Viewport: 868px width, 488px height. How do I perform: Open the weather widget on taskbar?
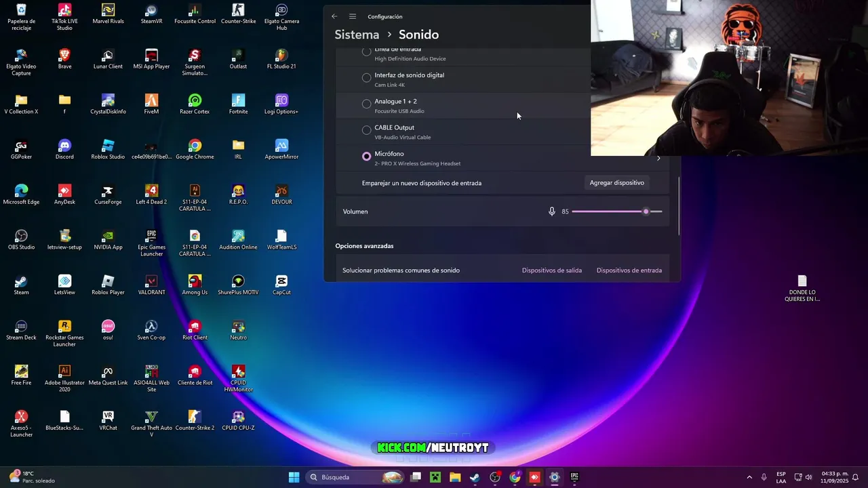(x=31, y=477)
